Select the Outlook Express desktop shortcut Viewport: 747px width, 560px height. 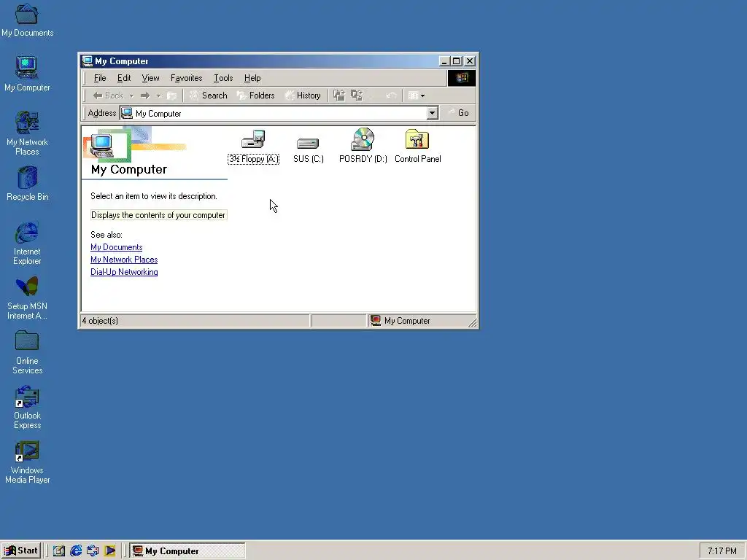pyautogui.click(x=27, y=408)
